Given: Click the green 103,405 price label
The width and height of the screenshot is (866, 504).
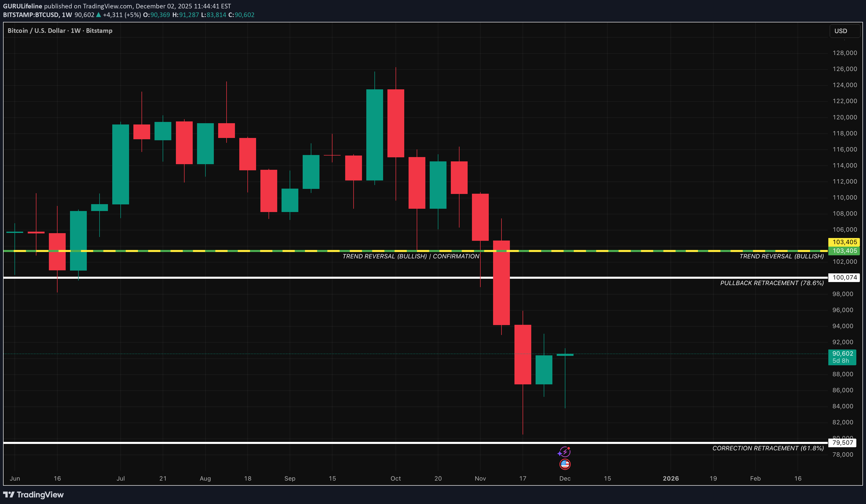Looking at the screenshot, I should coord(844,251).
